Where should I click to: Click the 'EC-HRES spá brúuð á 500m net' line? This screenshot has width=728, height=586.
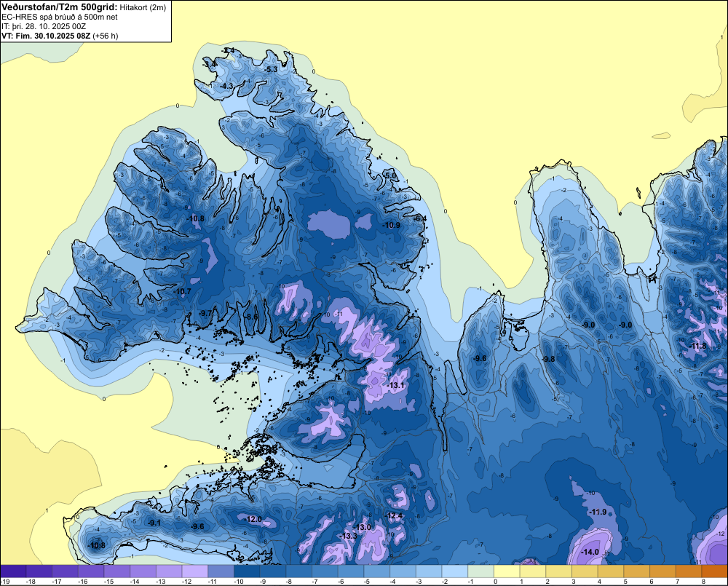[60, 17]
